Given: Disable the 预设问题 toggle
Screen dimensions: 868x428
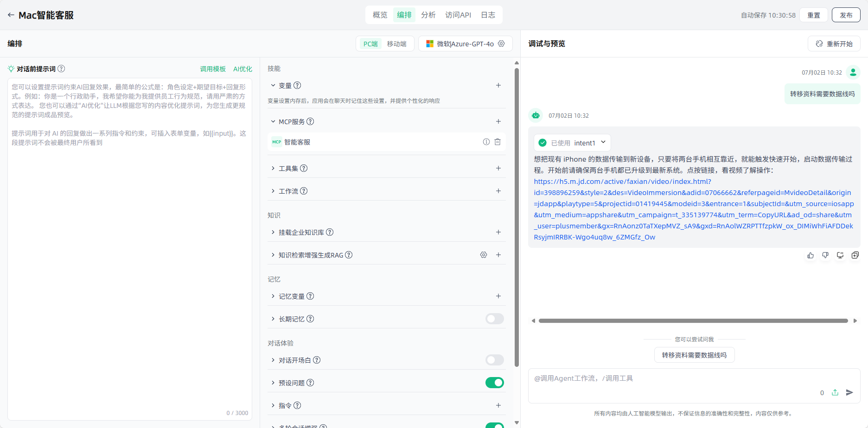Looking at the screenshot, I should [x=494, y=383].
